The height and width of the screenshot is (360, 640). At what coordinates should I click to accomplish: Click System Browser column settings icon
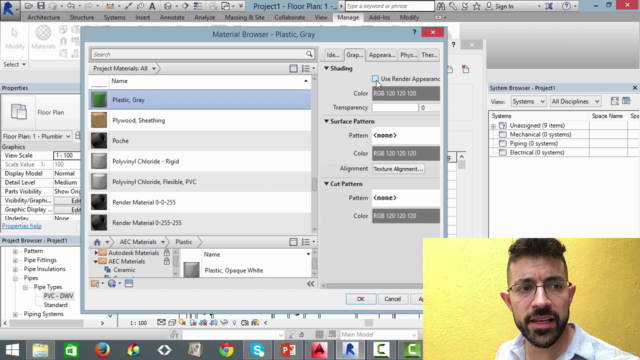(x=626, y=101)
